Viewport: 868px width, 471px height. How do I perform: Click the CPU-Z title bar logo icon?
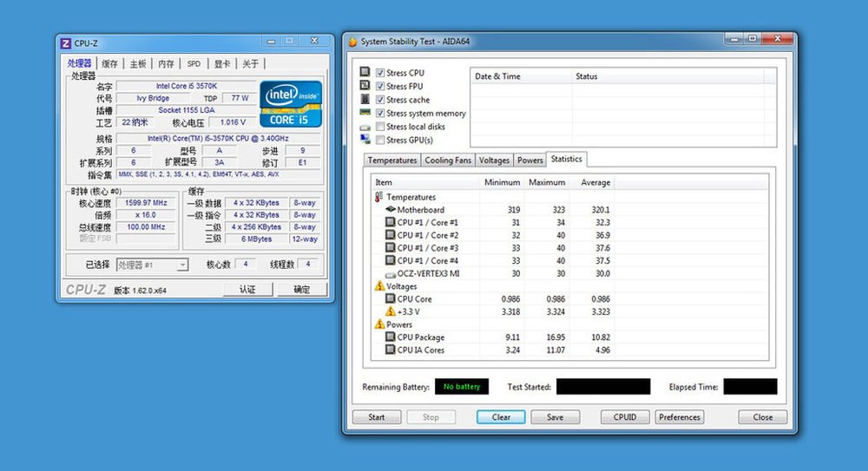click(x=66, y=43)
